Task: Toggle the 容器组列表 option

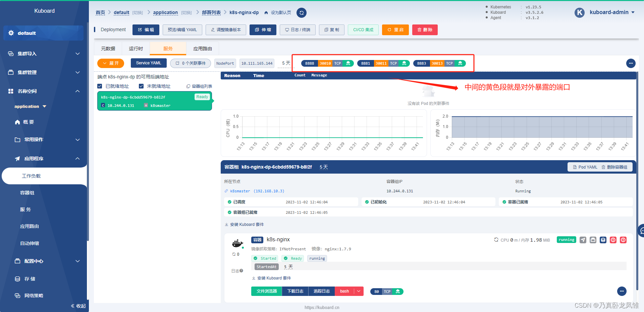Action: (x=199, y=86)
